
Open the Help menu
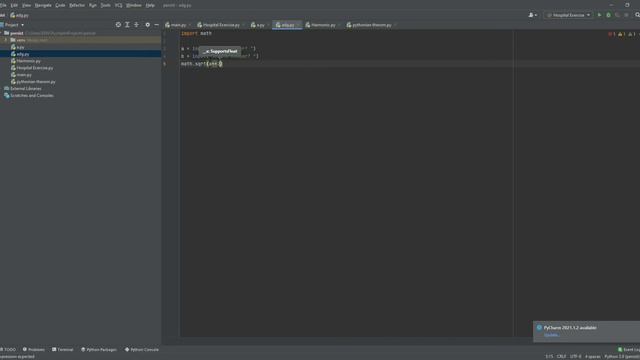tap(150, 5)
